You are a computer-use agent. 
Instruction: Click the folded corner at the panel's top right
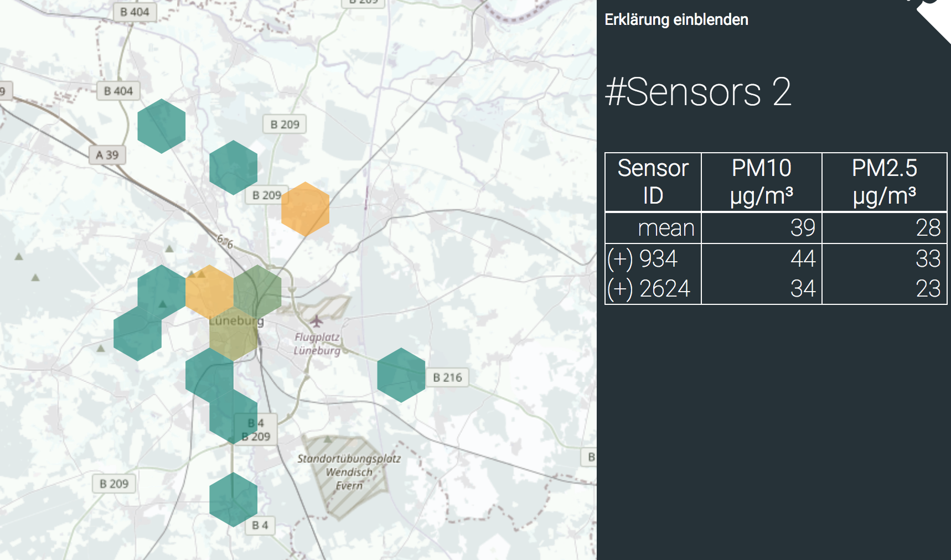[934, 17]
